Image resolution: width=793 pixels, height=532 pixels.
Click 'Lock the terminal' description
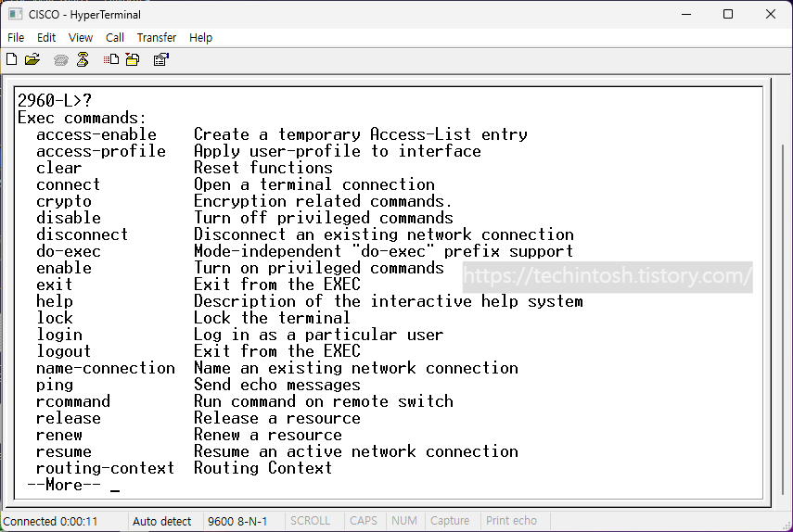point(272,318)
